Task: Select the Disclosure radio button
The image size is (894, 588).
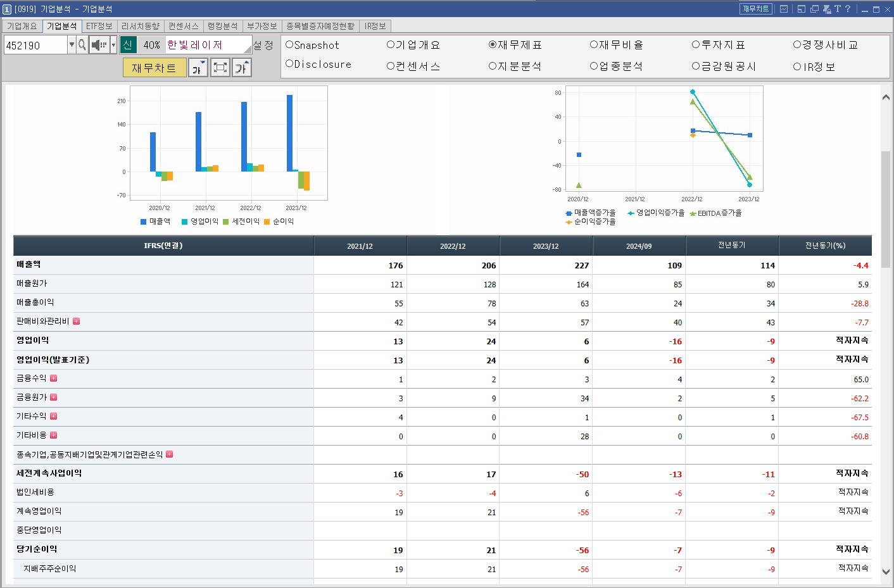Action: (x=289, y=64)
